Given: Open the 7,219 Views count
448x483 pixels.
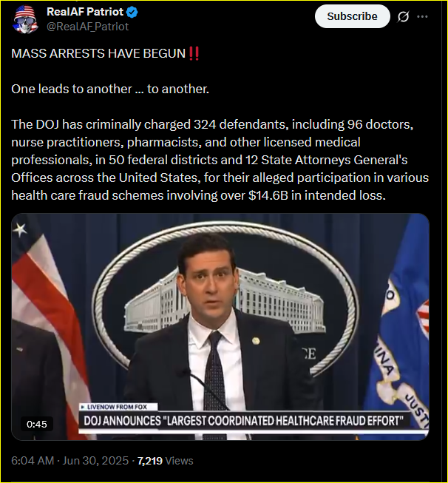Looking at the screenshot, I should point(166,461).
